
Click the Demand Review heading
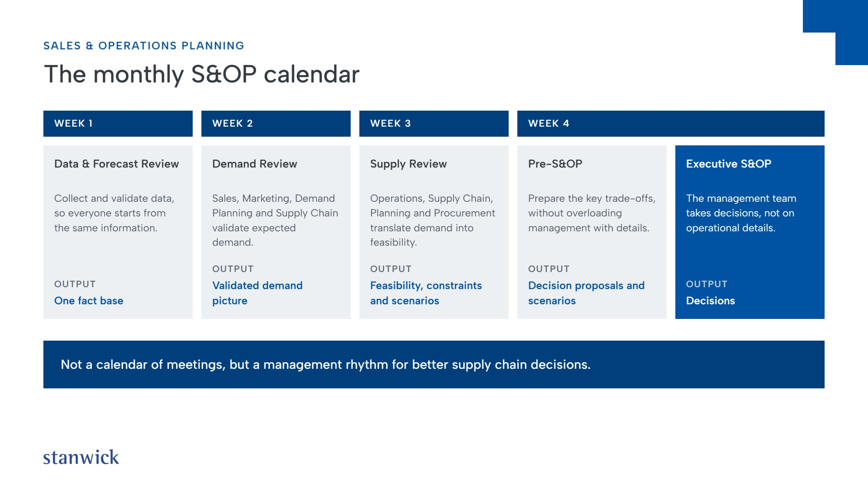point(255,164)
